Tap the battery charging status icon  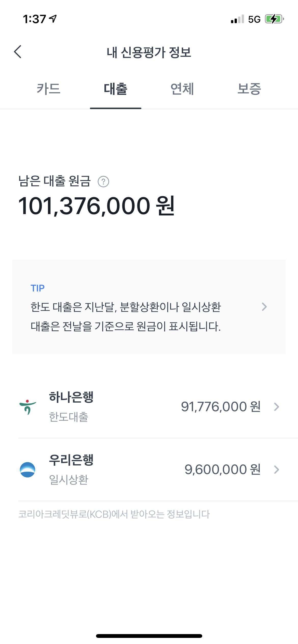274,19
